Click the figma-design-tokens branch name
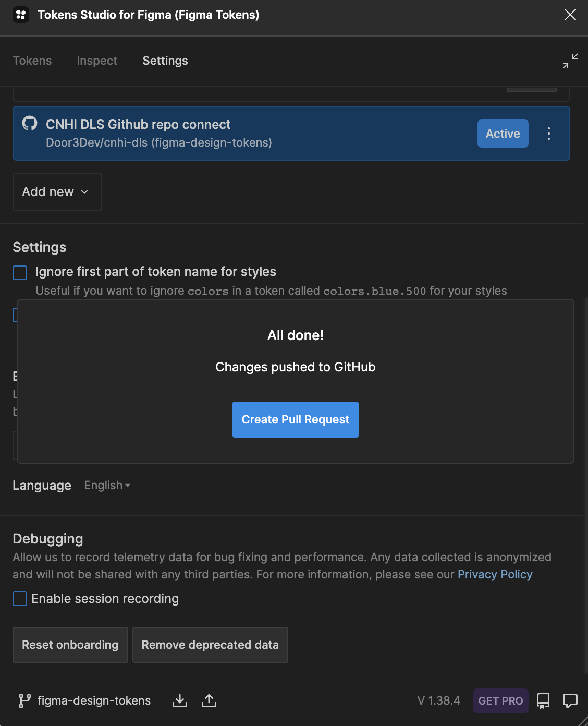This screenshot has height=726, width=588. point(94,700)
